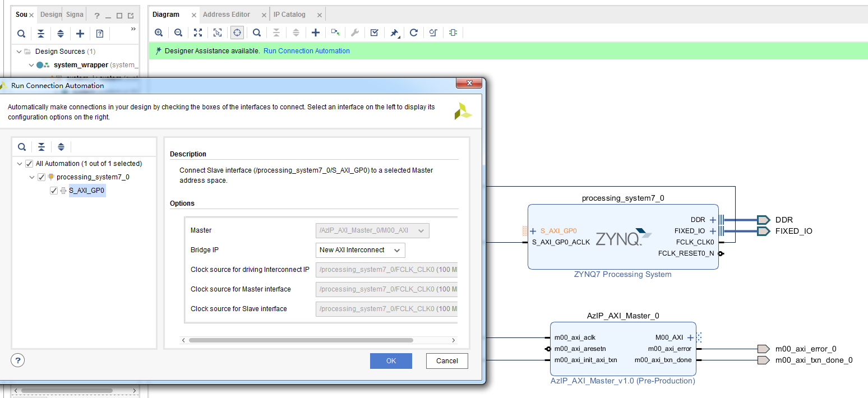Click the optimize routing icon beside the refresh icon
Image resolution: width=868 pixels, height=398 pixels.
coord(433,33)
